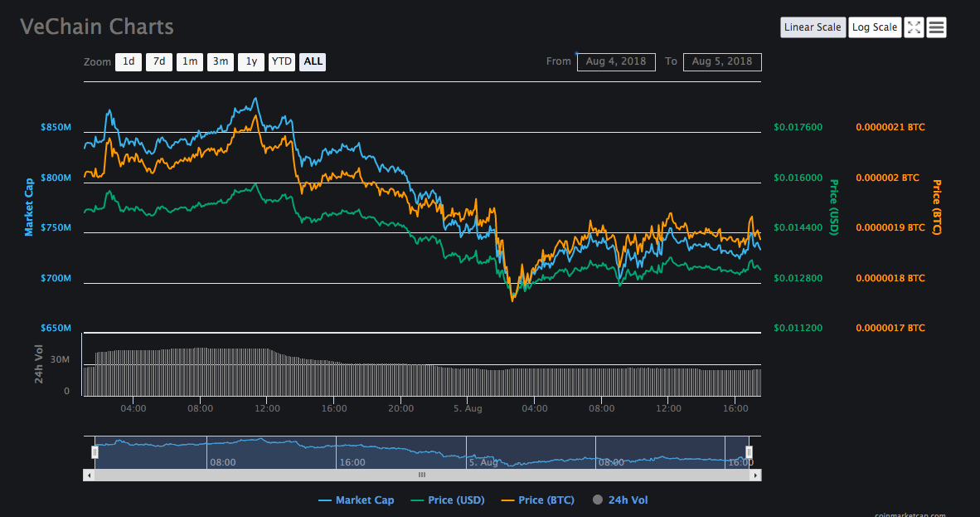The width and height of the screenshot is (980, 517).
Task: Click the 24h Vol axis title
Action: pyautogui.click(x=39, y=364)
